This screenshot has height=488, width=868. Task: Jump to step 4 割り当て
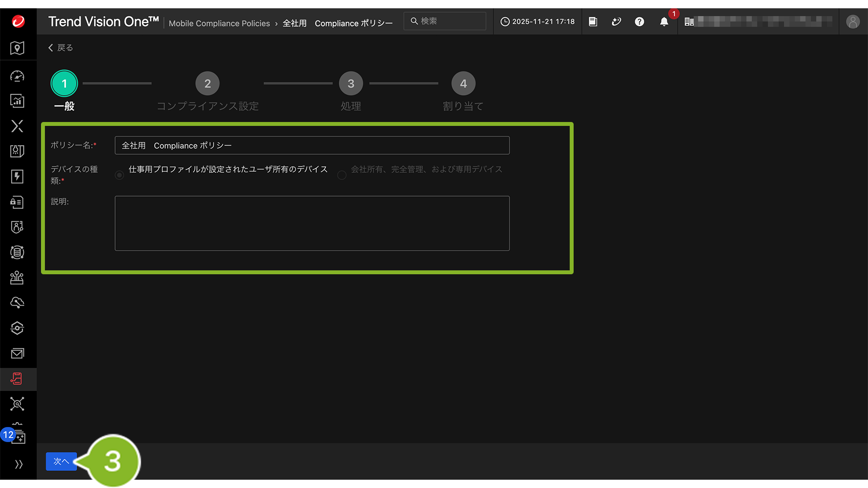click(463, 84)
